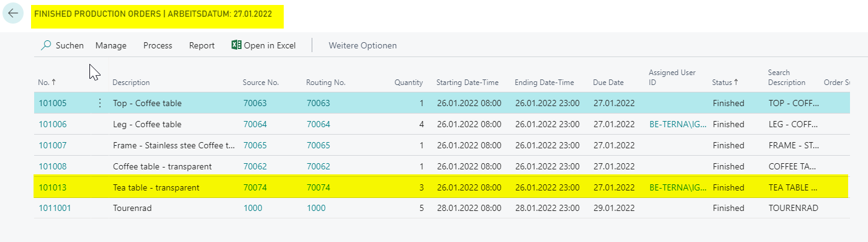Open routing number 70065
The height and width of the screenshot is (242, 868).
tap(319, 145)
